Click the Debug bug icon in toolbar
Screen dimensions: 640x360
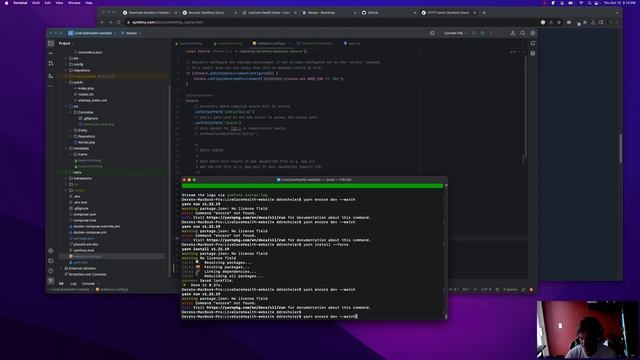[482, 33]
